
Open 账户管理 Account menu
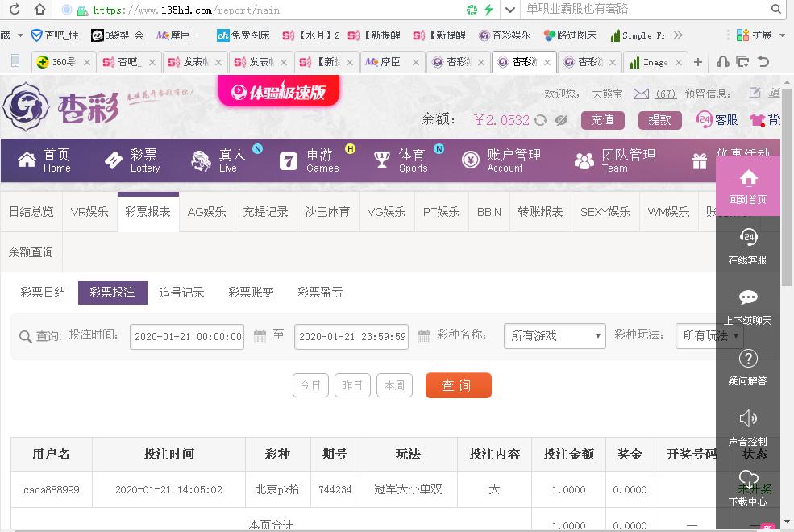501,160
